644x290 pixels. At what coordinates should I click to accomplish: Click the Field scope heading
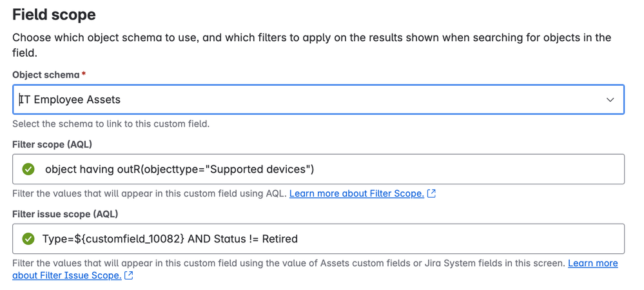[54, 14]
